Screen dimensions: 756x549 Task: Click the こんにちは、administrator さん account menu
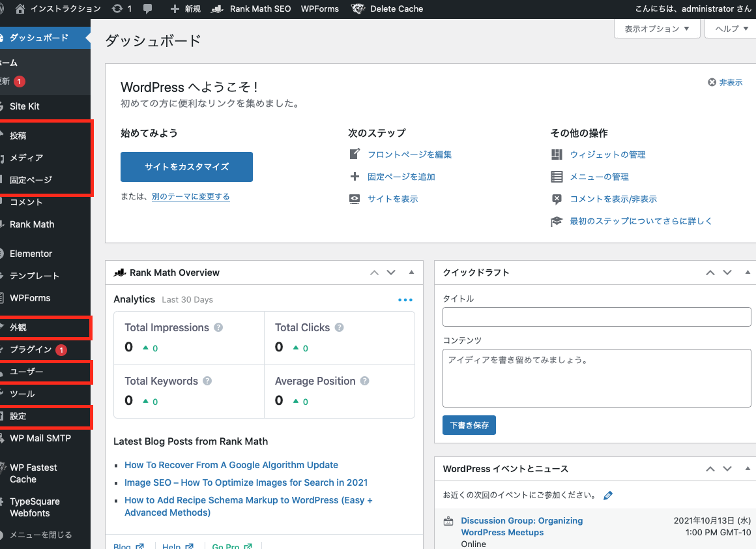point(693,8)
